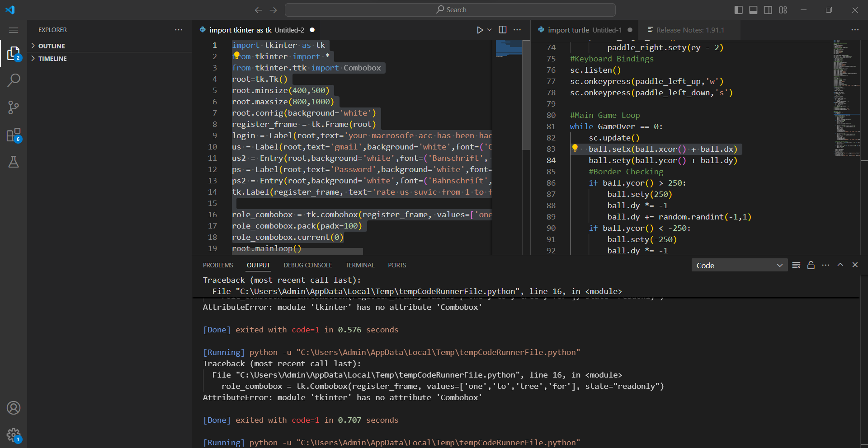This screenshot has width=868, height=448.
Task: Click the 0.576 seconds Done output line
Action: (x=301, y=330)
